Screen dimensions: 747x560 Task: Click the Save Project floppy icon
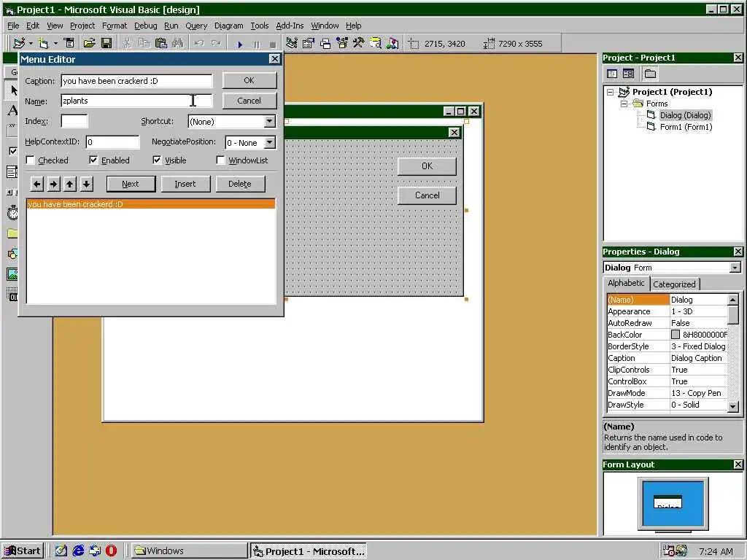(107, 43)
